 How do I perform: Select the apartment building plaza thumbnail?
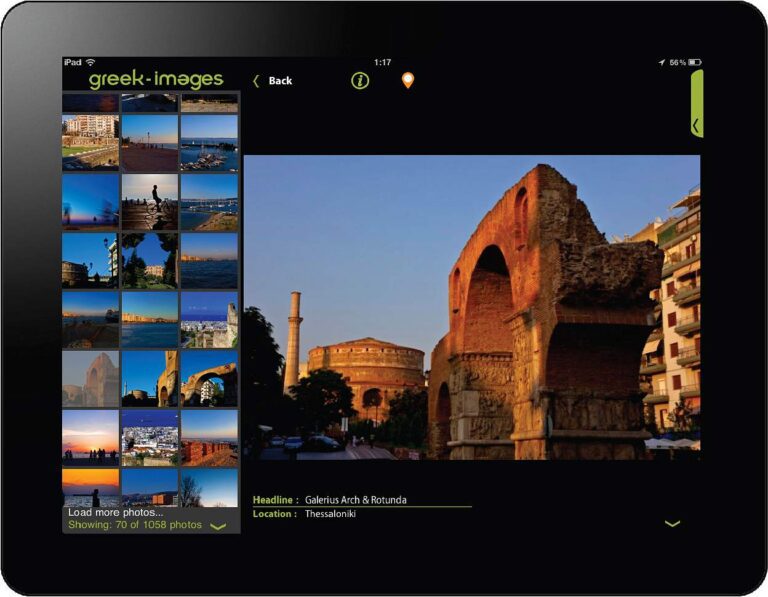pos(90,142)
